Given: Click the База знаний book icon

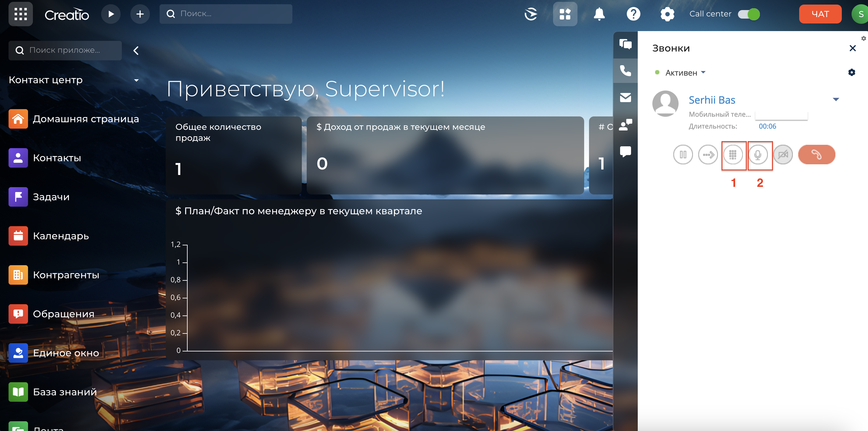Looking at the screenshot, I should [x=18, y=392].
